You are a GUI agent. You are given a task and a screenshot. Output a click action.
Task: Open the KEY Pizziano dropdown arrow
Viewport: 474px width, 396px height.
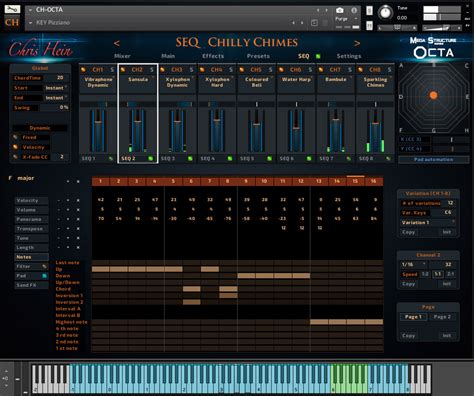pos(30,23)
